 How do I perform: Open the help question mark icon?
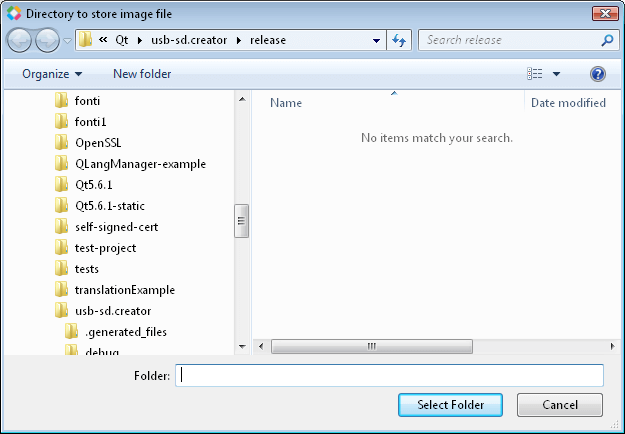click(x=598, y=74)
